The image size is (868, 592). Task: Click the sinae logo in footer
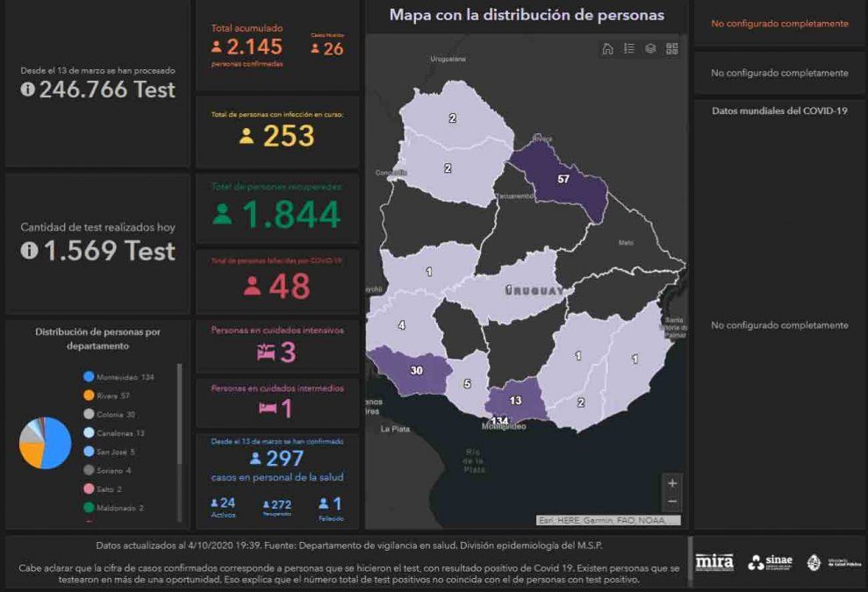coord(770,562)
